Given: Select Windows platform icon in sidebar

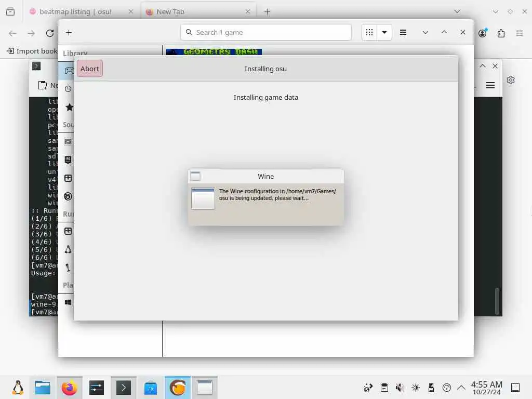Looking at the screenshot, I should 68,302.
